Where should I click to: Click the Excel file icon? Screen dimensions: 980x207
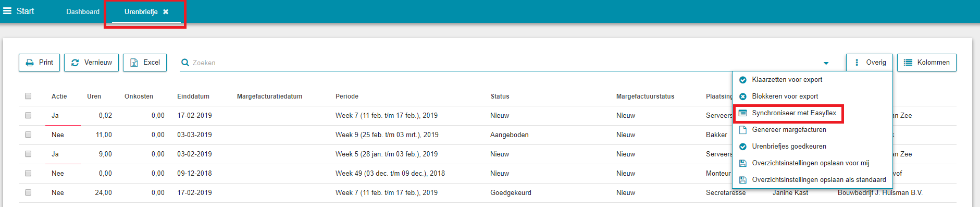[134, 63]
